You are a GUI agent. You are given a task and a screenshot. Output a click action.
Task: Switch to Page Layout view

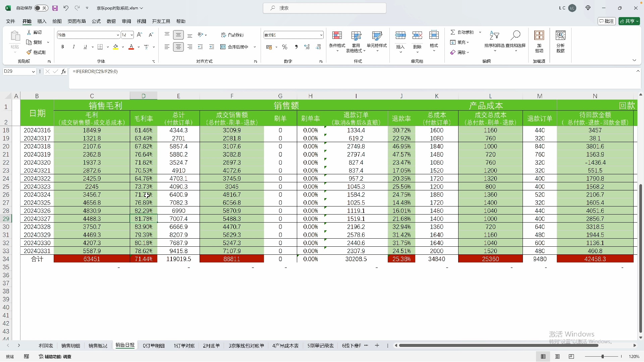(x=557, y=357)
